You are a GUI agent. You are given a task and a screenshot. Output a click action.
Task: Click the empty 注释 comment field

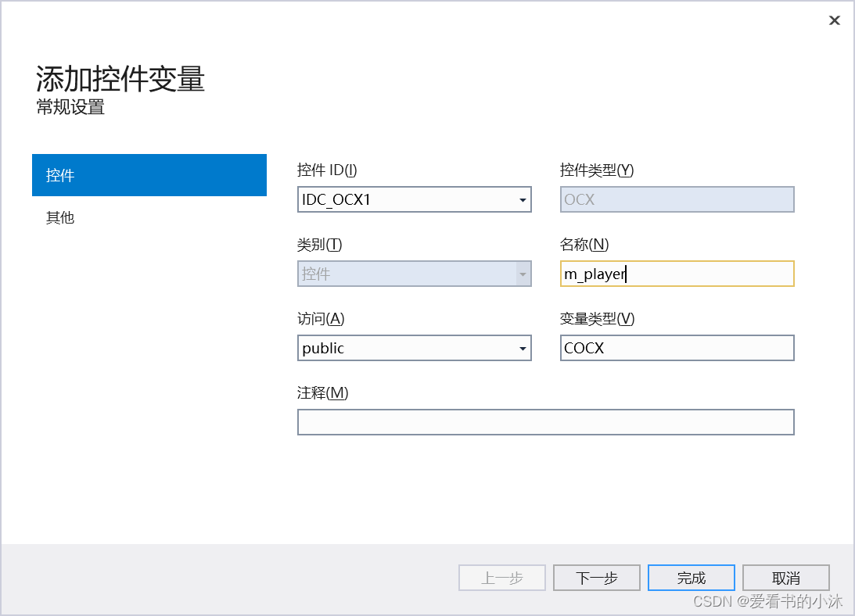click(x=546, y=422)
